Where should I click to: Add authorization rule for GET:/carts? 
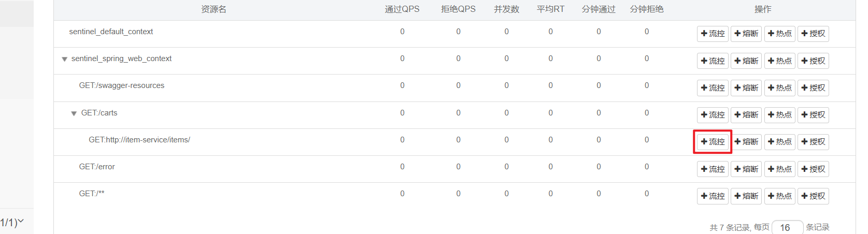[x=813, y=115]
